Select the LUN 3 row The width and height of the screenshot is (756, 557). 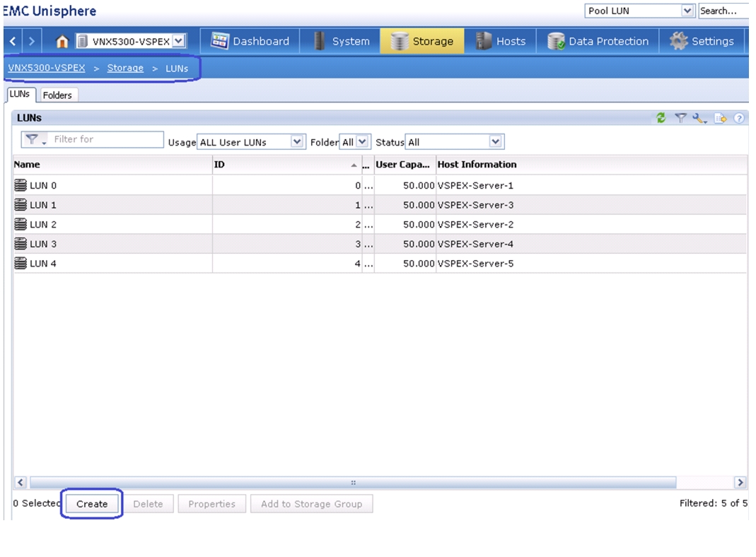pyautogui.click(x=380, y=244)
